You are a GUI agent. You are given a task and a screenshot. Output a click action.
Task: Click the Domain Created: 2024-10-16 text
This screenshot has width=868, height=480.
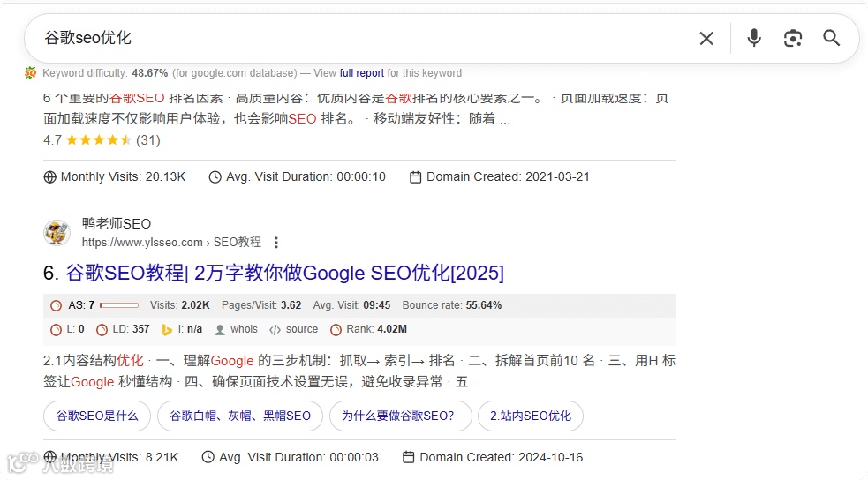(x=501, y=457)
